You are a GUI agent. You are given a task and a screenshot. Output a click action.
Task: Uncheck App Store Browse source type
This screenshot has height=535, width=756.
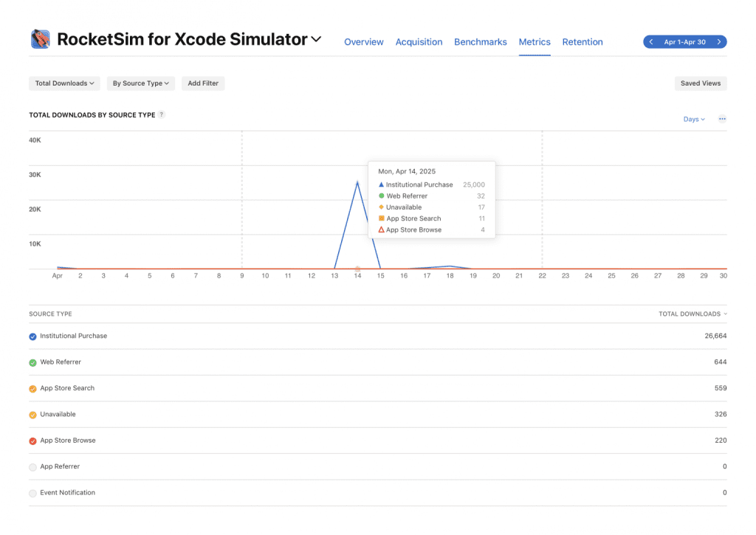click(32, 441)
